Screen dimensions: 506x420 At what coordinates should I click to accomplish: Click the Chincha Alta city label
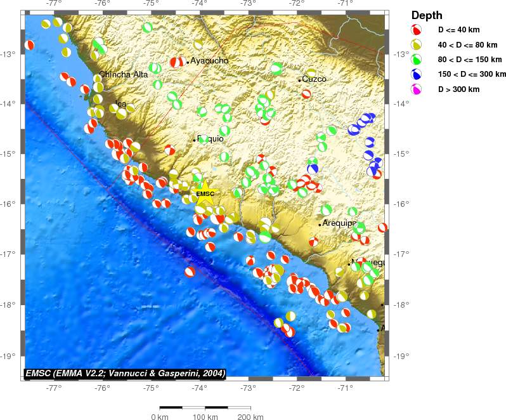click(124, 74)
